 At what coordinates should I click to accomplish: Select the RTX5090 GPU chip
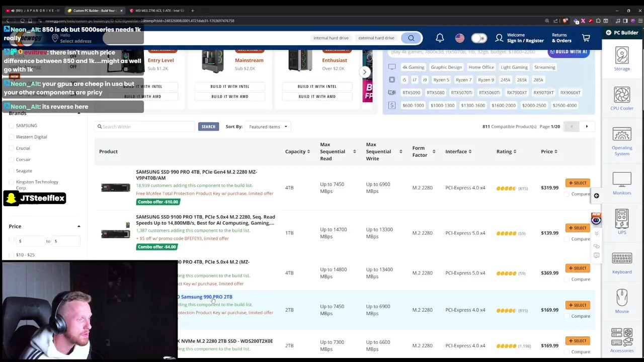click(x=411, y=93)
